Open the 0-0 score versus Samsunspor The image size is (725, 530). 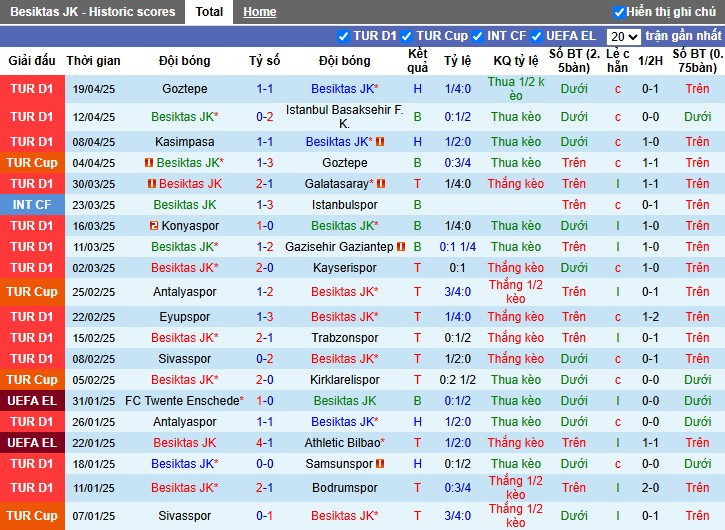(264, 463)
